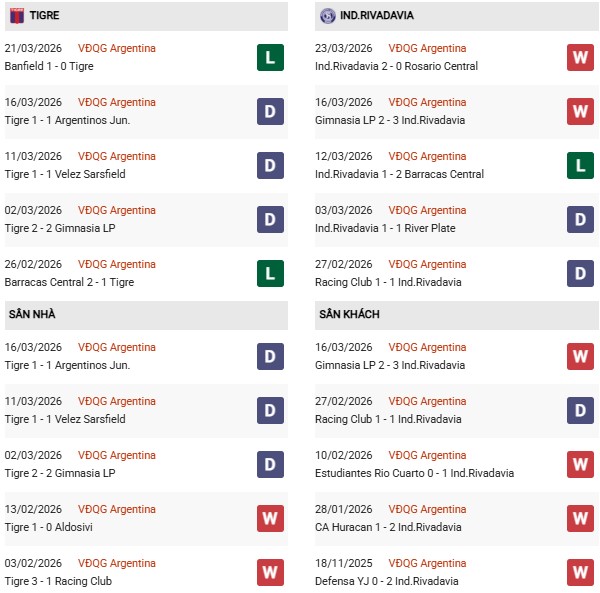This screenshot has height=593, width=600.
Task: Click the Ind.Rivadavia club crest icon
Action: click(327, 16)
